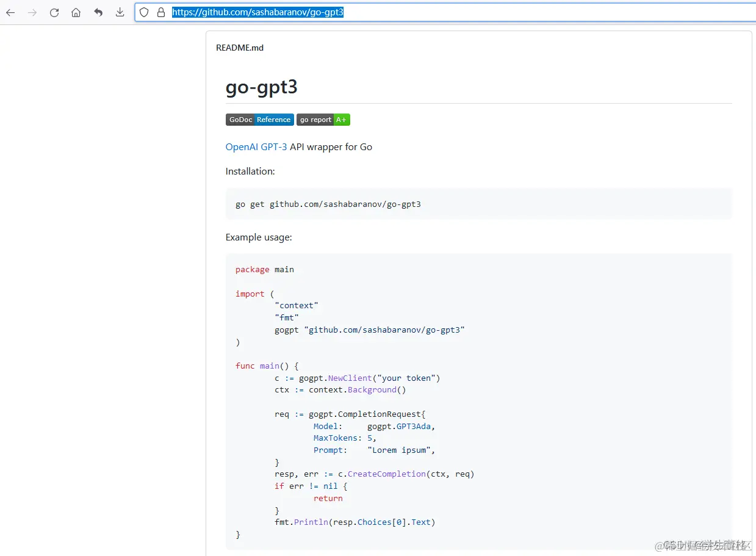Click the gogpt import path line

370,330
